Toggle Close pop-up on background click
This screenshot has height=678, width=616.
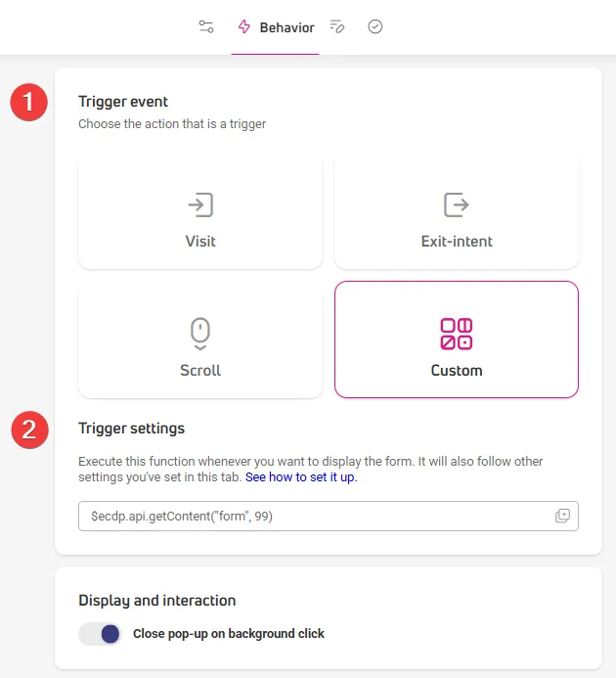(100, 634)
